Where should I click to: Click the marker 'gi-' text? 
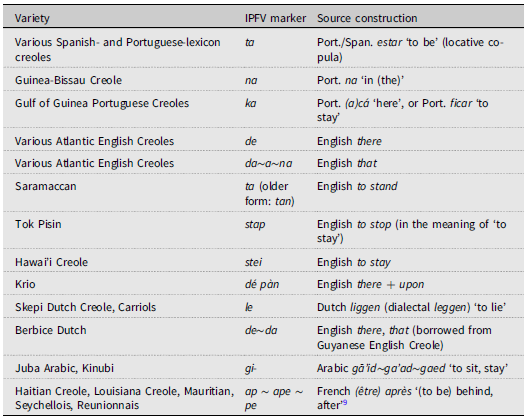pos(250,369)
